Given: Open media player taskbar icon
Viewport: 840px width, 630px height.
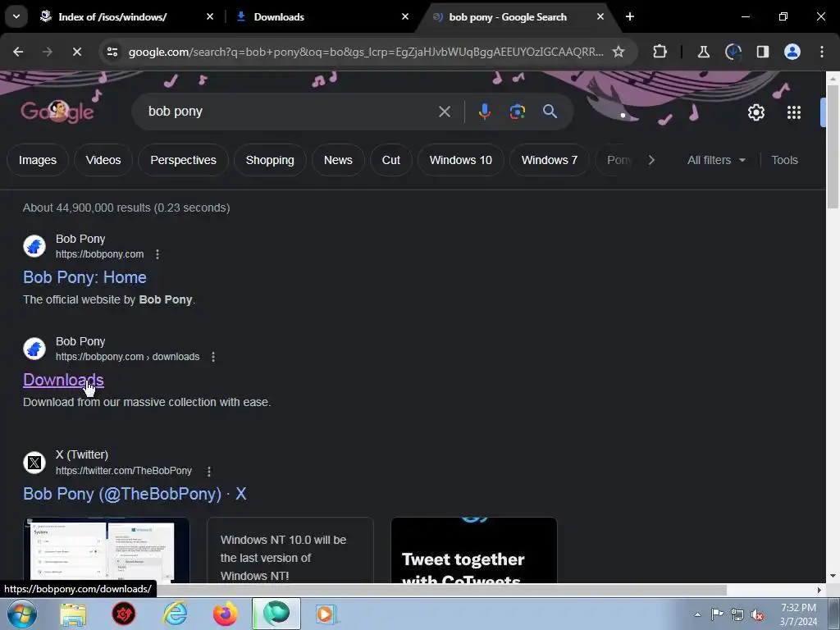Looking at the screenshot, I should pos(326,614).
